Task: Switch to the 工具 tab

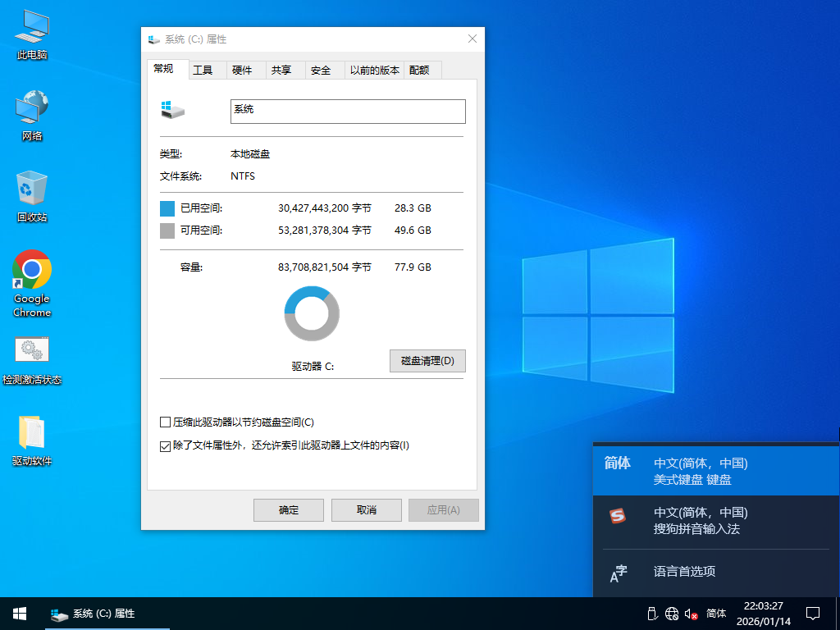Action: pyautogui.click(x=203, y=71)
